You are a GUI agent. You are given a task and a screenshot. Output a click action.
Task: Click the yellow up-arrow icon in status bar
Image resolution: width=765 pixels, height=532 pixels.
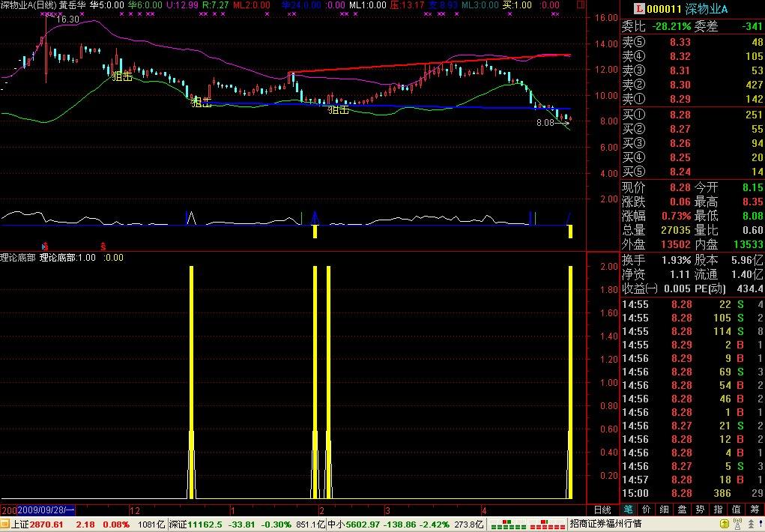click(725, 525)
